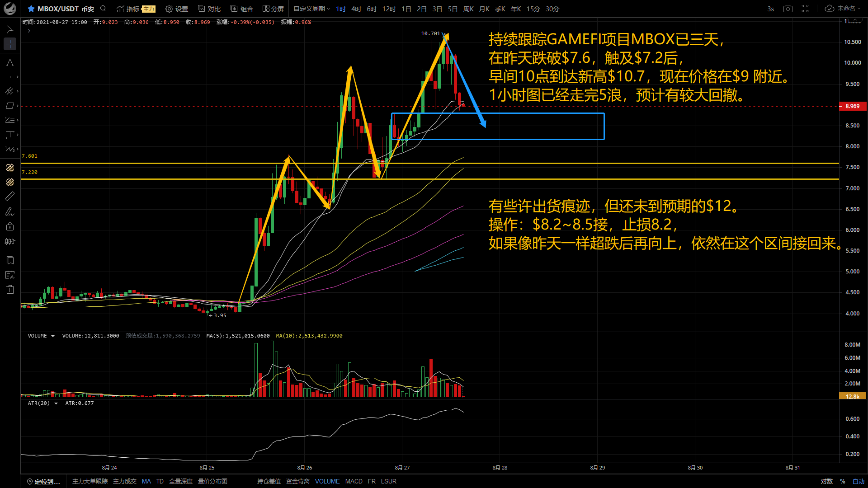Click the lock drawings icon

click(10, 226)
